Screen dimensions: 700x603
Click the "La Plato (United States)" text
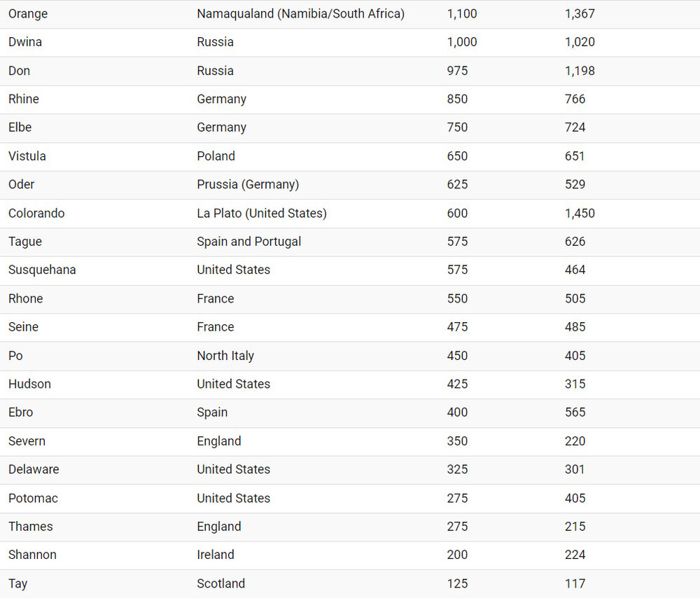click(262, 214)
